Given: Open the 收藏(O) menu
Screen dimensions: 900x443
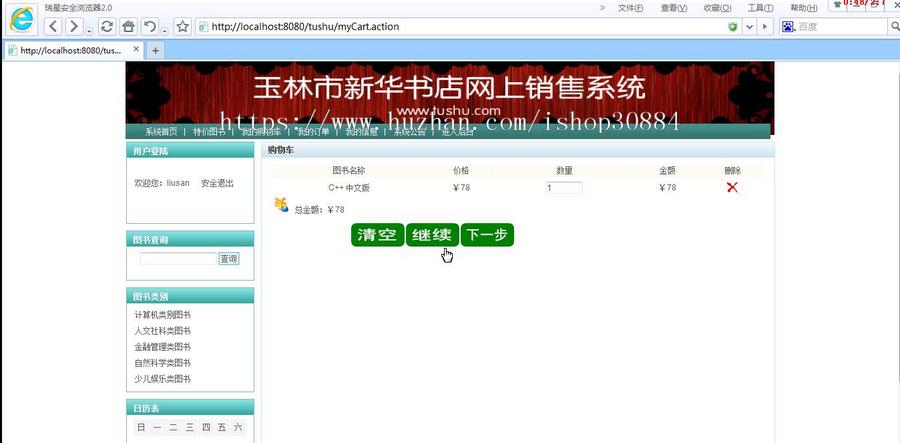Looking at the screenshot, I should point(717,8).
